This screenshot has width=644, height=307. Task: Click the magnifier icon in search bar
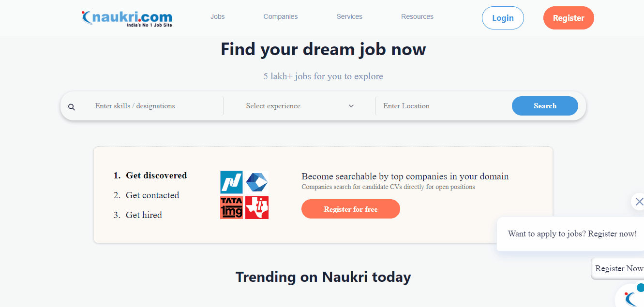point(72,107)
